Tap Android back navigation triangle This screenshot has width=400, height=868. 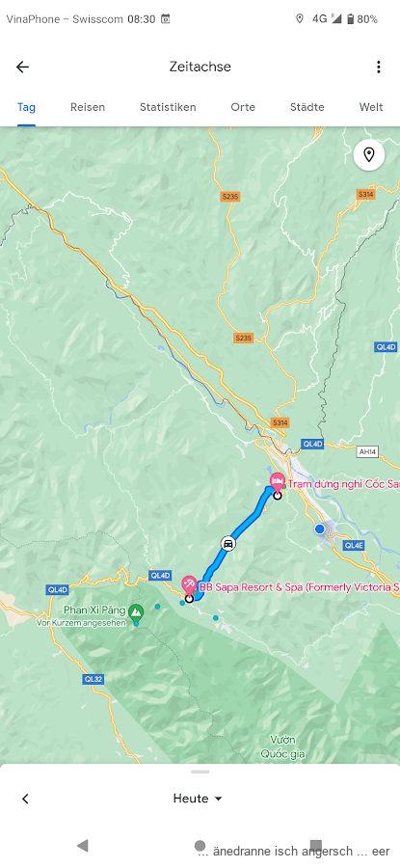83,845
